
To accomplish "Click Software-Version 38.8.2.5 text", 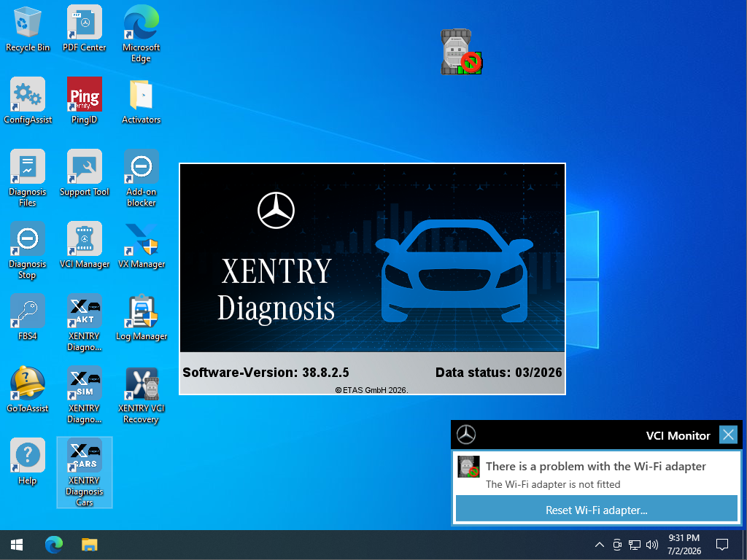I will pyautogui.click(x=266, y=373).
